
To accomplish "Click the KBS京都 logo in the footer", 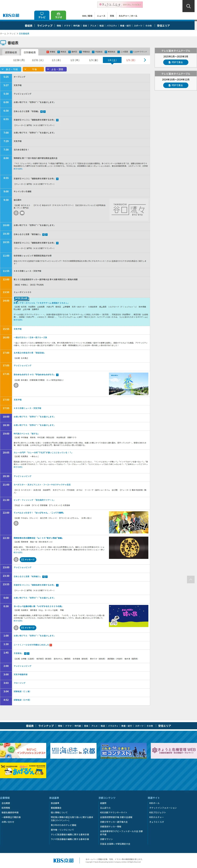I will pyautogui.click(x=63, y=860).
